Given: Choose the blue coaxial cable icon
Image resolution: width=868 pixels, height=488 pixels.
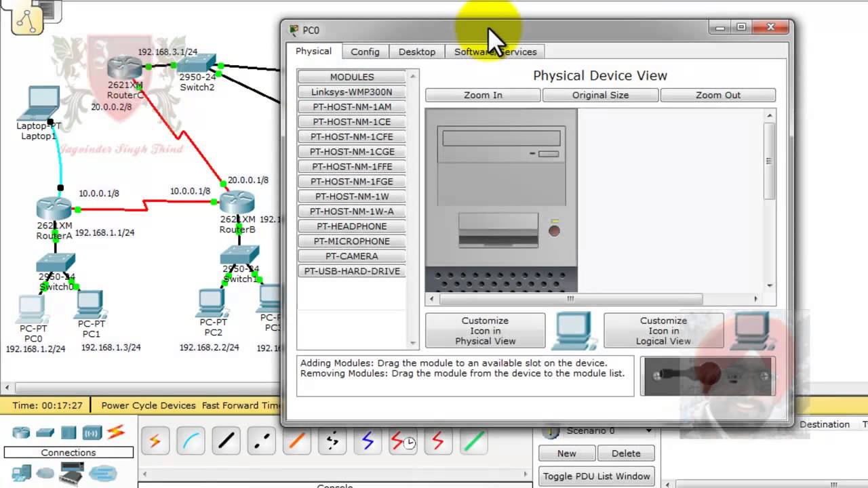Looking at the screenshot, I should pyautogui.click(x=367, y=442).
